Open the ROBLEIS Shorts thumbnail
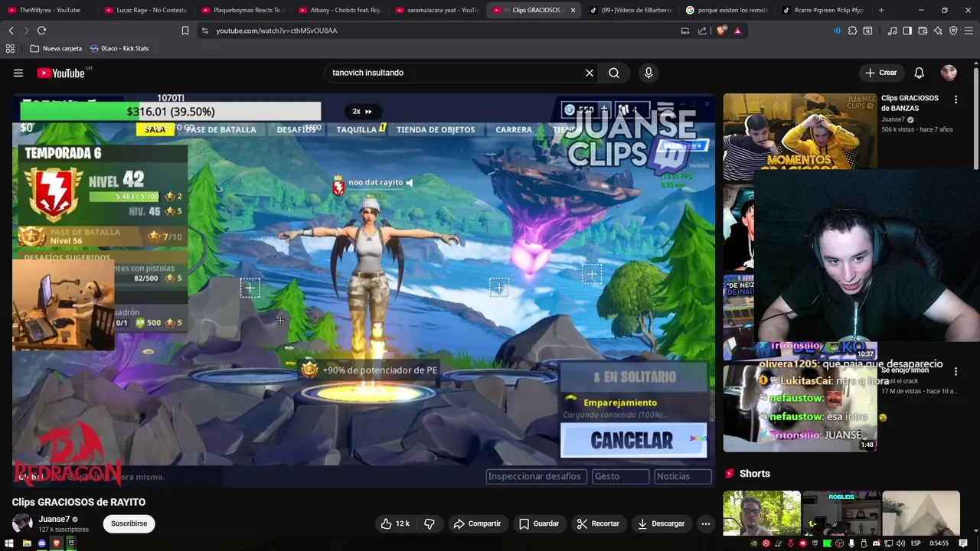The height and width of the screenshot is (551, 980). click(x=841, y=514)
